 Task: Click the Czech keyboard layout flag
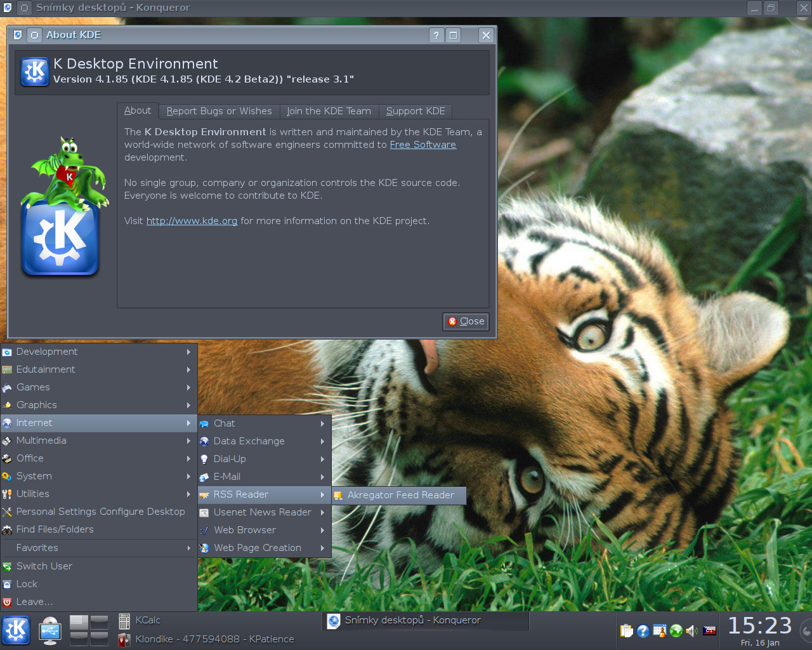[x=709, y=631]
